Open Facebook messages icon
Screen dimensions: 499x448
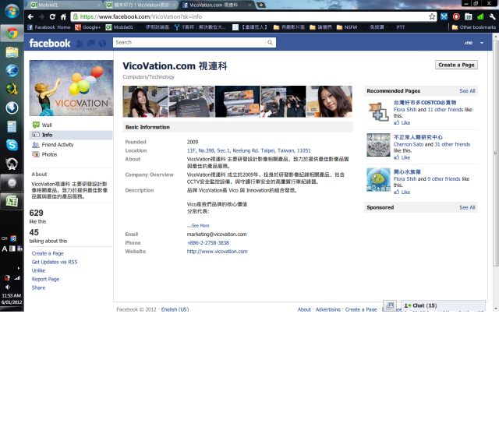pyautogui.click(x=91, y=44)
